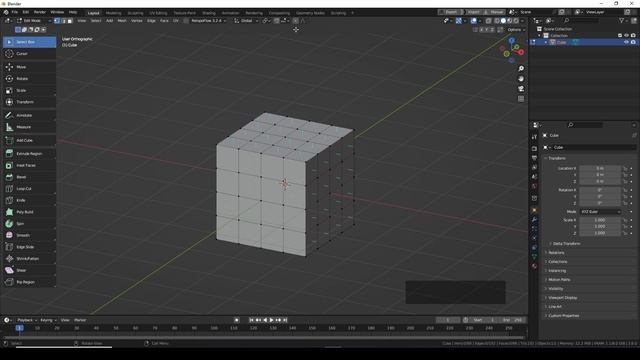
Task: Switch to solid viewport shading
Action: point(503,20)
